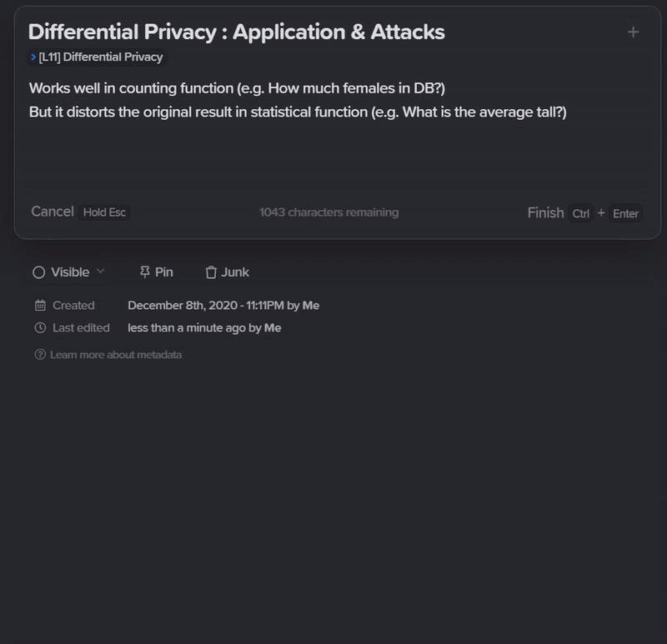Click the card title Differential Privacy : Application & Attacks

[237, 32]
